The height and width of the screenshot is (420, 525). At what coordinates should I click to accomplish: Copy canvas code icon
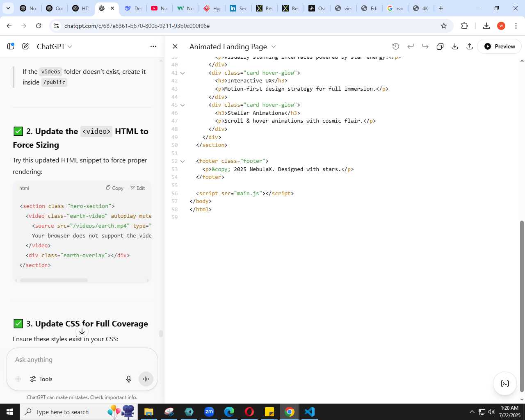(x=440, y=46)
